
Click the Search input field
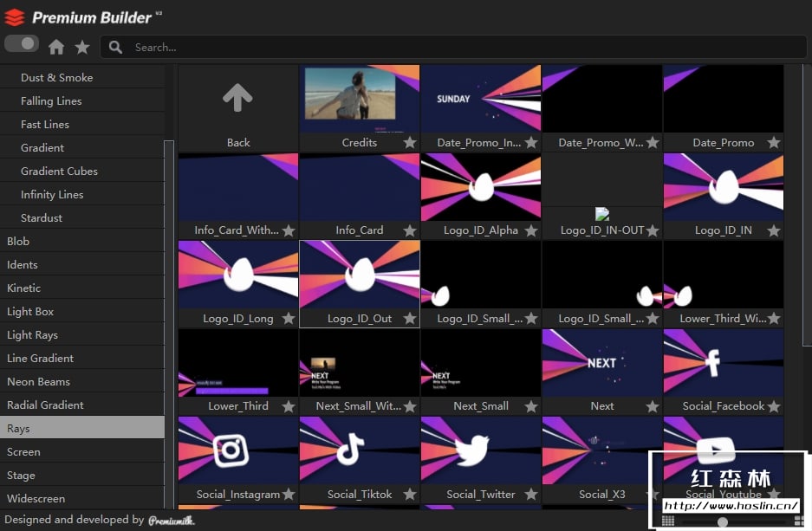(x=451, y=48)
